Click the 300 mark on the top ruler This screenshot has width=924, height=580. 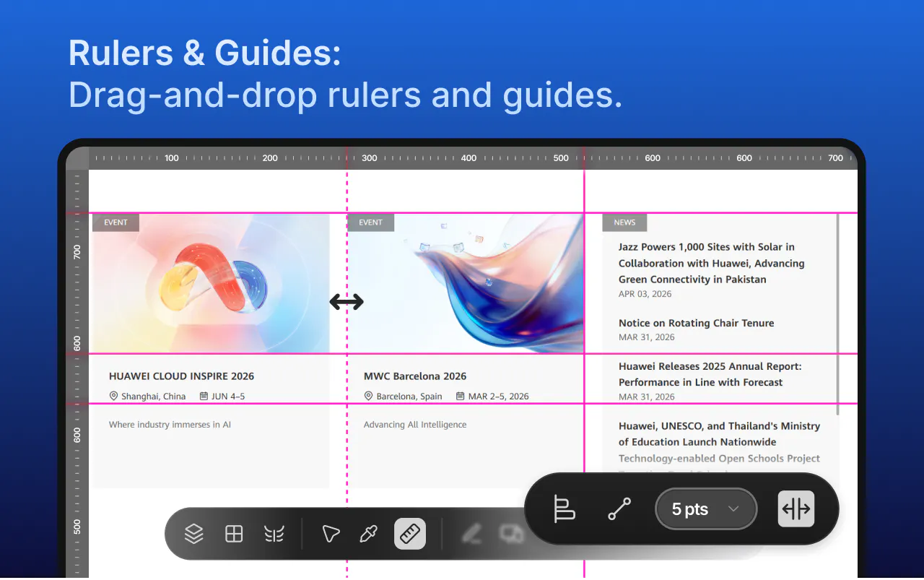point(370,158)
